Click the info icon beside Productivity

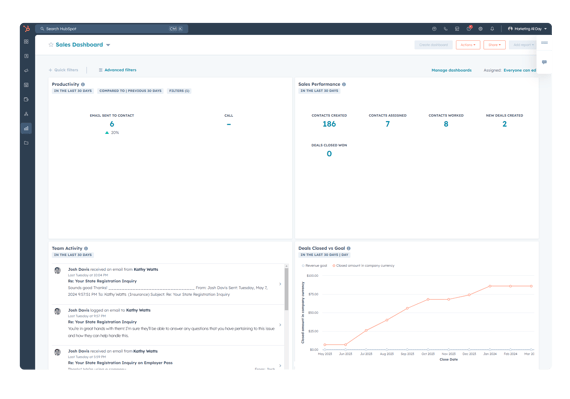pyautogui.click(x=83, y=84)
